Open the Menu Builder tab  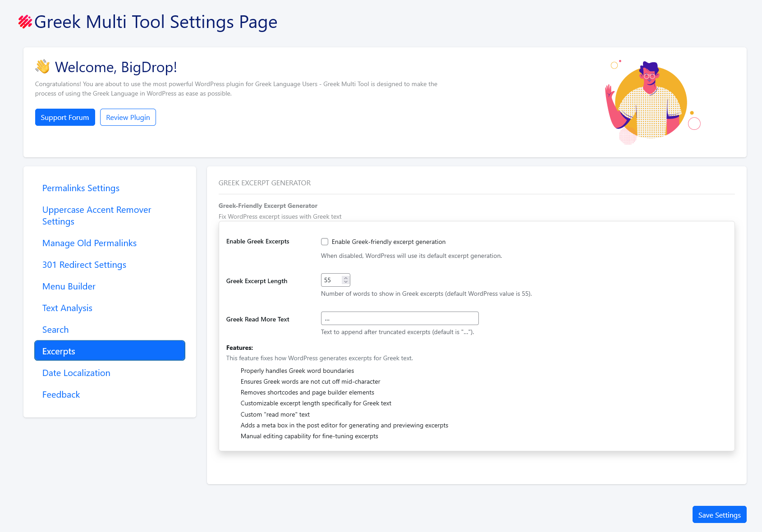point(69,286)
